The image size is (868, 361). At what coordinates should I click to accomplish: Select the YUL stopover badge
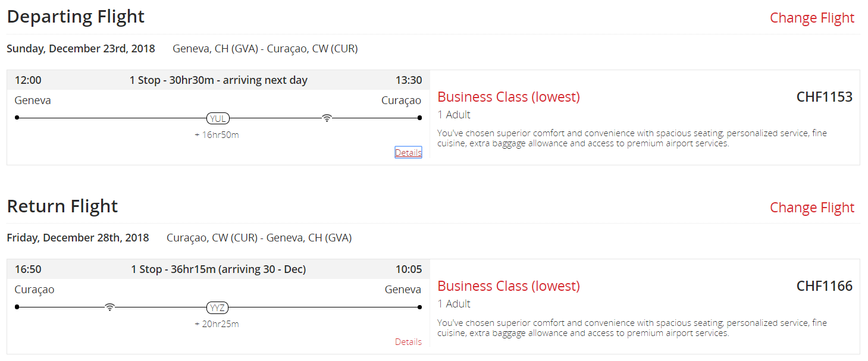point(218,118)
